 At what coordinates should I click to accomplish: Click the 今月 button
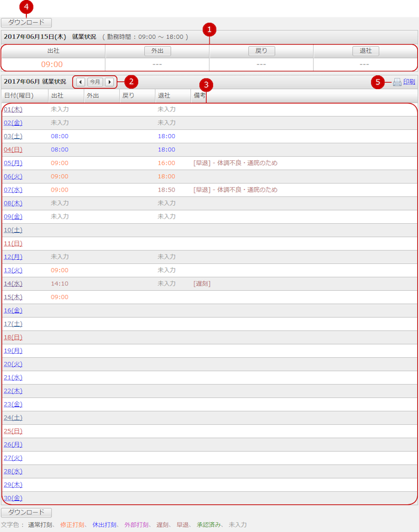[95, 81]
